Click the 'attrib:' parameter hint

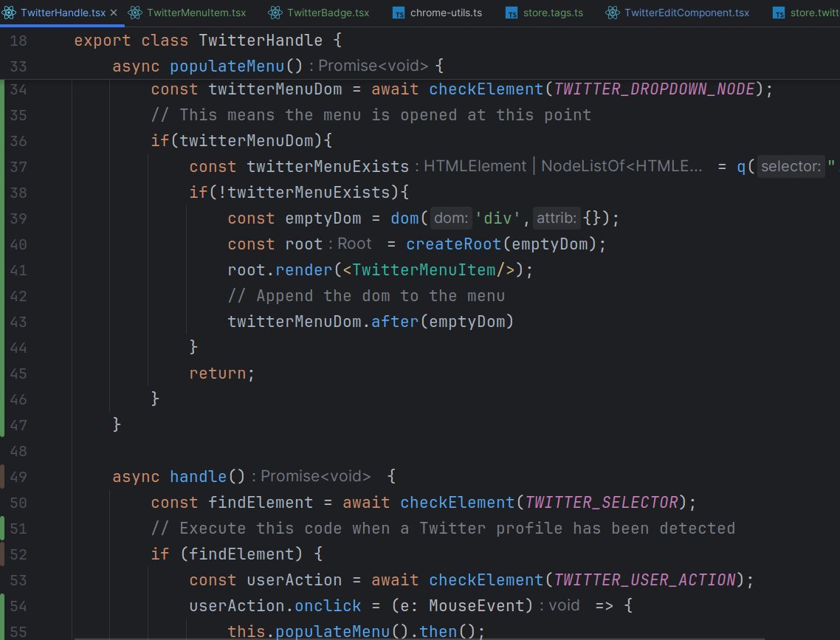point(557,218)
